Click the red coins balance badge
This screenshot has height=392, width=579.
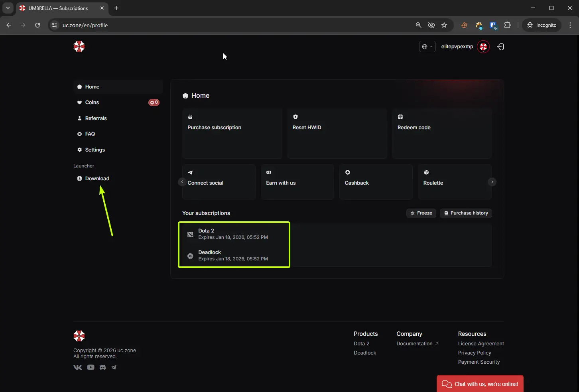click(154, 102)
